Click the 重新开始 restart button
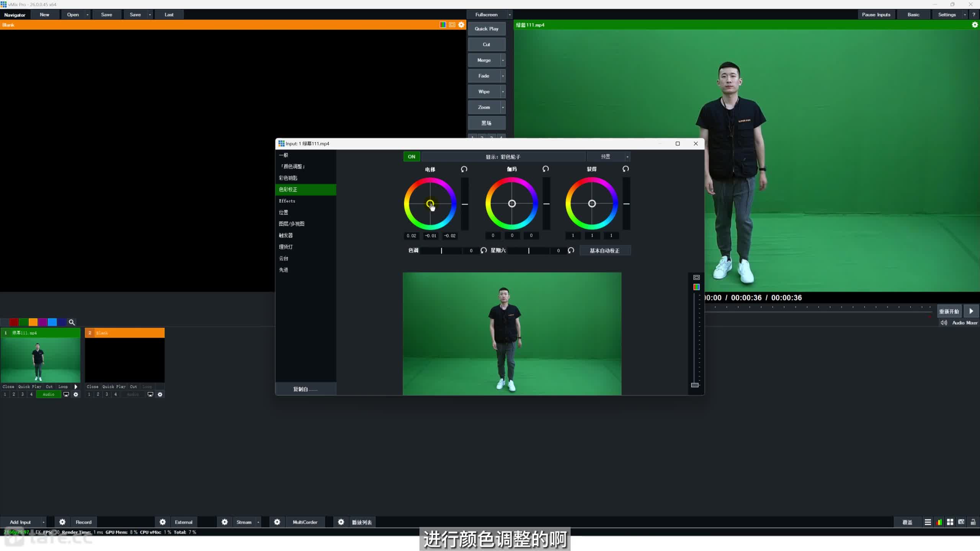The image size is (980, 551). (x=949, y=311)
